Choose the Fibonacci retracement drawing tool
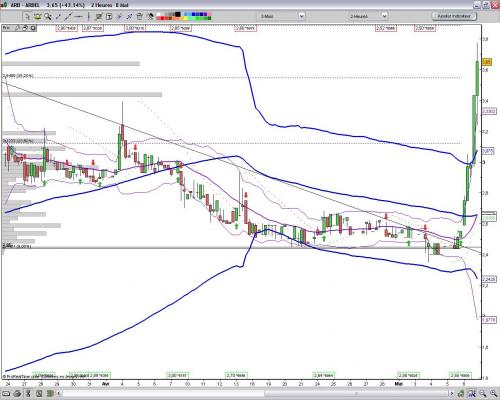 (x=99, y=16)
